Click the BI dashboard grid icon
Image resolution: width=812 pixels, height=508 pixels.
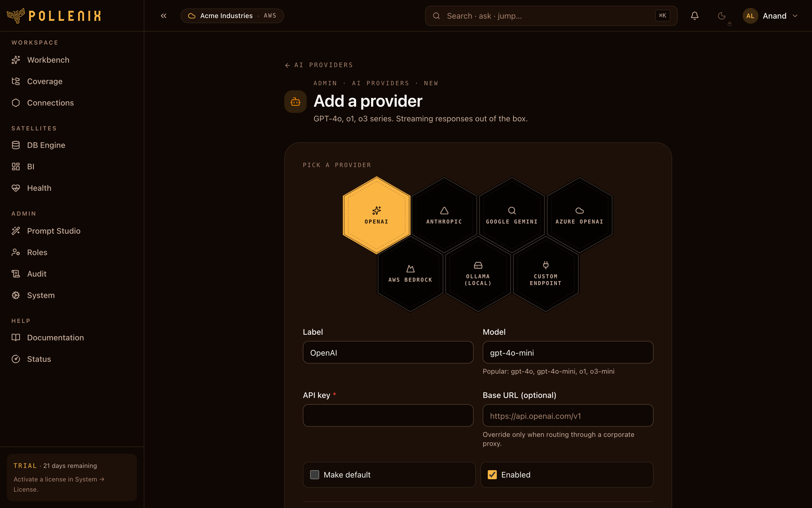[x=16, y=167]
